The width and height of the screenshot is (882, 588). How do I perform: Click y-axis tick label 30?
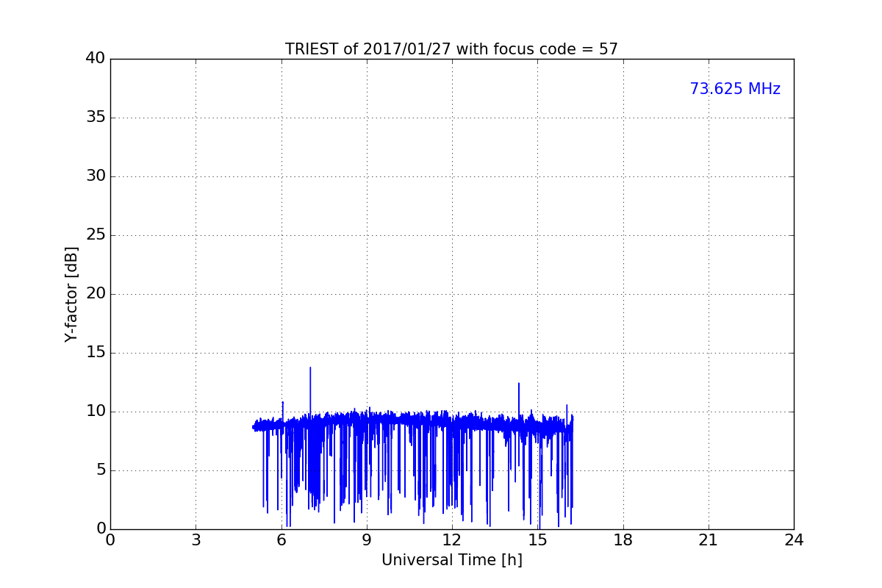(96, 176)
